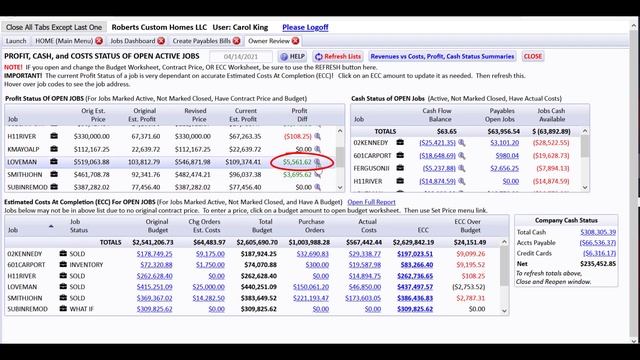Click the 04/14/2021 date field
The height and width of the screenshot is (360, 640).
[x=241, y=56]
